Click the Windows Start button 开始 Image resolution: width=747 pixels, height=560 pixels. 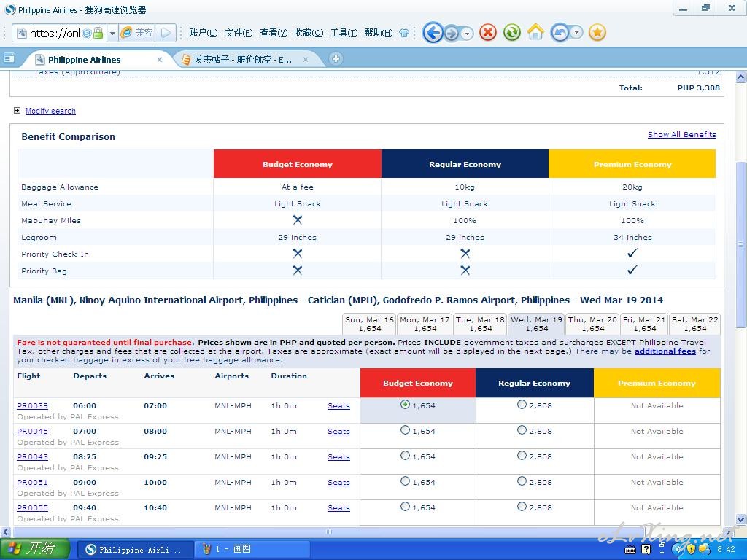tap(35, 549)
